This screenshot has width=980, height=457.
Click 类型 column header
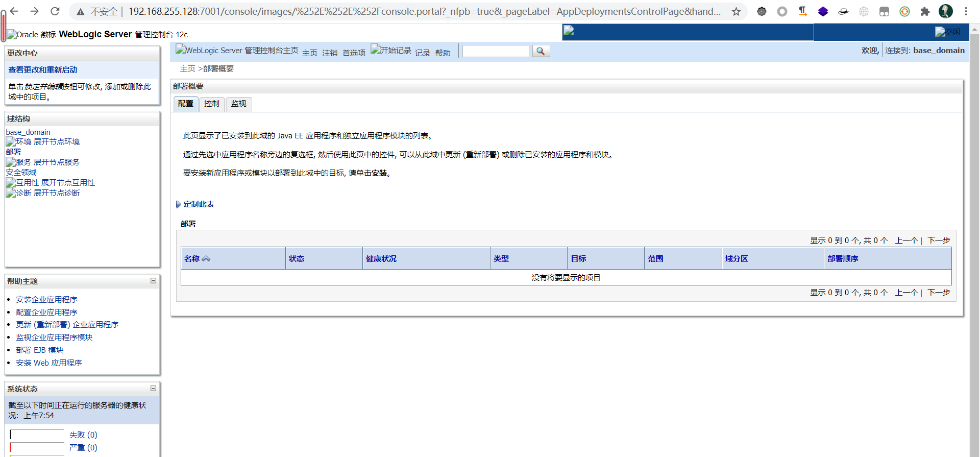501,259
